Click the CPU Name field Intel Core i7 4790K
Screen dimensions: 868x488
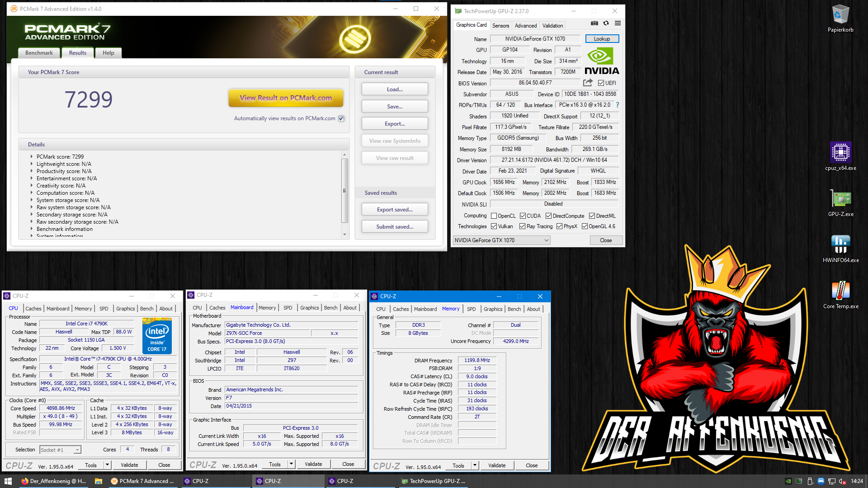coord(86,324)
